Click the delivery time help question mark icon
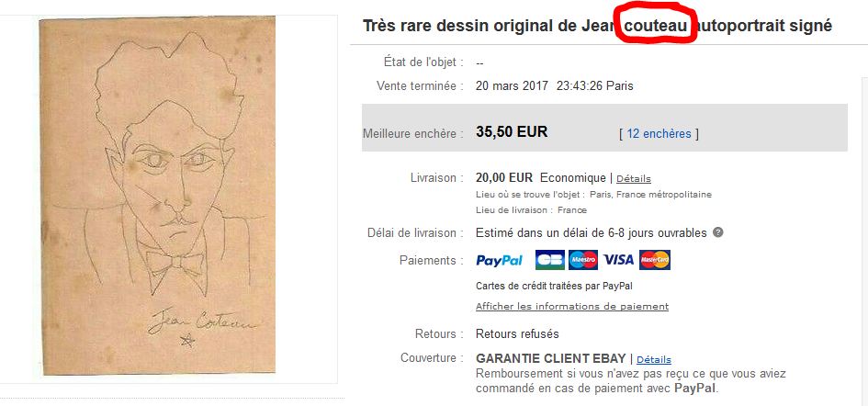Screen dimensions: 868x406 pos(718,232)
